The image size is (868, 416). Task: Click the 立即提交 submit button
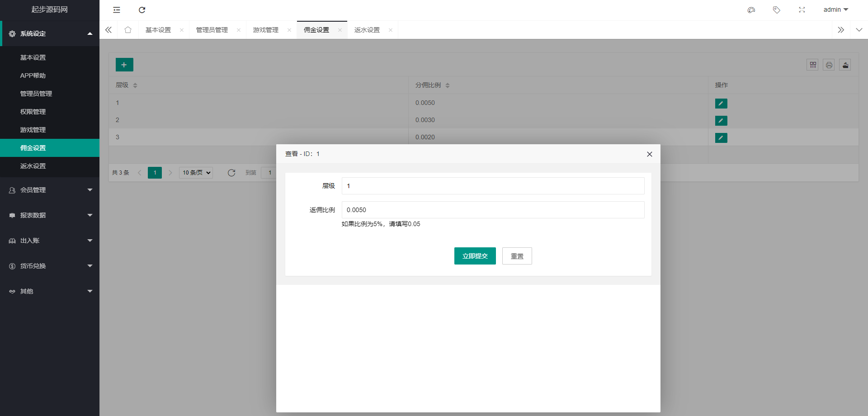click(x=475, y=256)
